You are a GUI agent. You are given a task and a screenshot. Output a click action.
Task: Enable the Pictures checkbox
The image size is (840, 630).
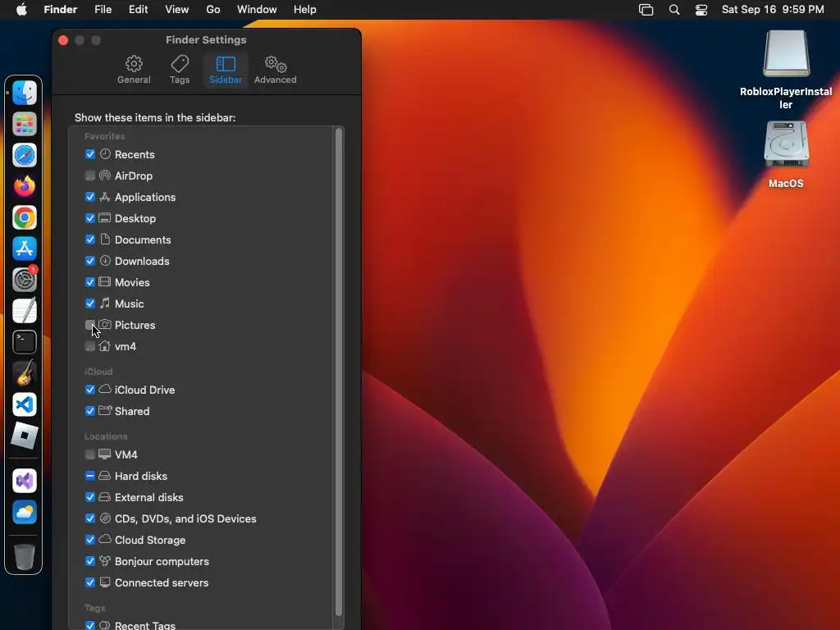click(x=90, y=325)
